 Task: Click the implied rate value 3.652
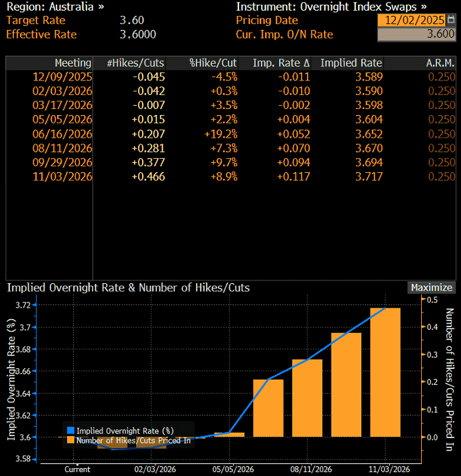(369, 134)
